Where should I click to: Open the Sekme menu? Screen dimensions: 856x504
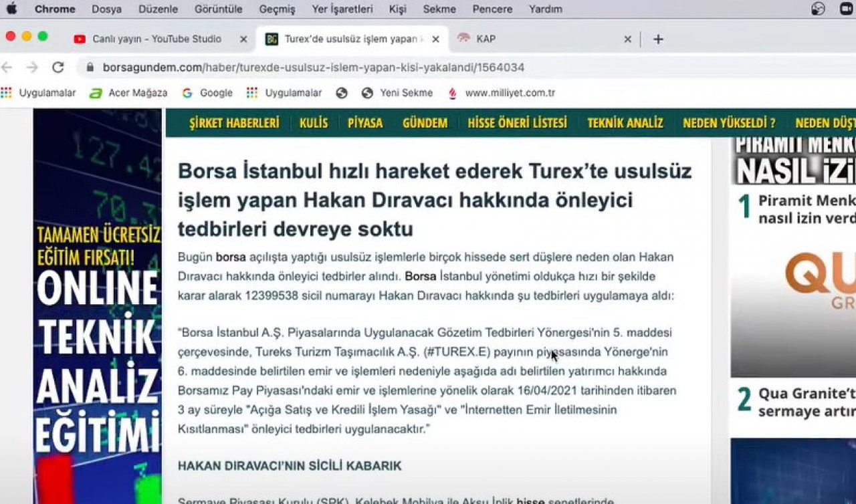click(x=439, y=9)
